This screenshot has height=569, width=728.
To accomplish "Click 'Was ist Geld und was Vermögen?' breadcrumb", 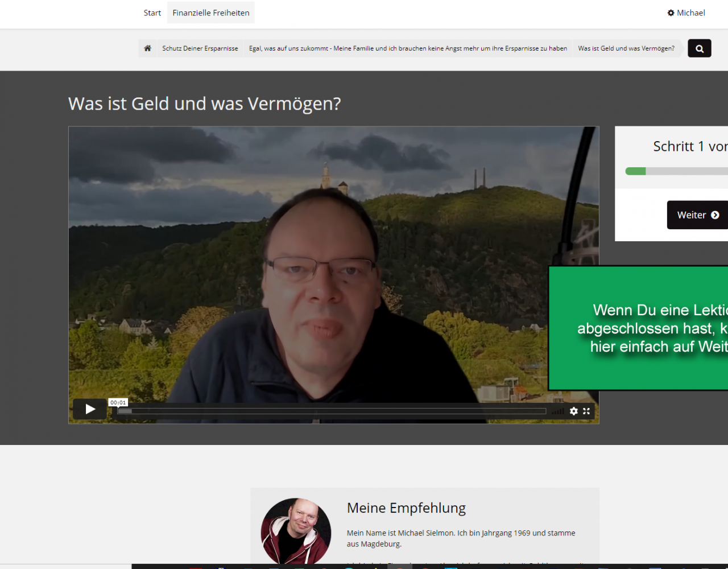I will [x=626, y=48].
